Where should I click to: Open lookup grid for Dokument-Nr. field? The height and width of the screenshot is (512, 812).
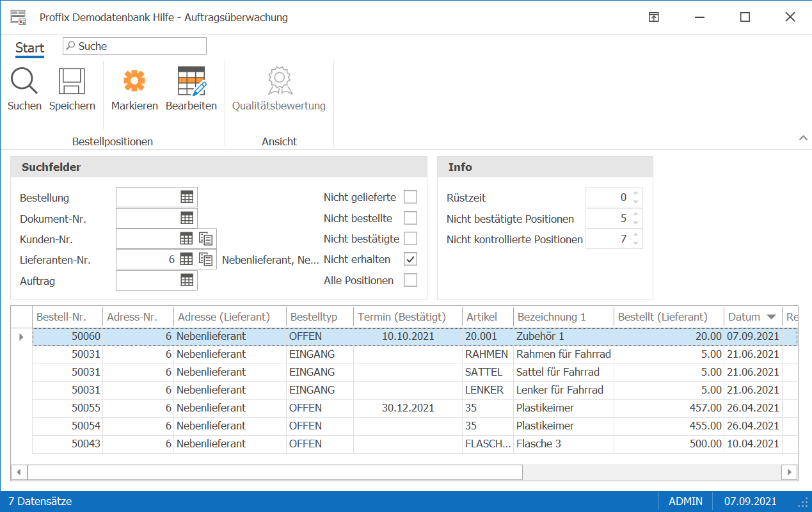(x=187, y=218)
